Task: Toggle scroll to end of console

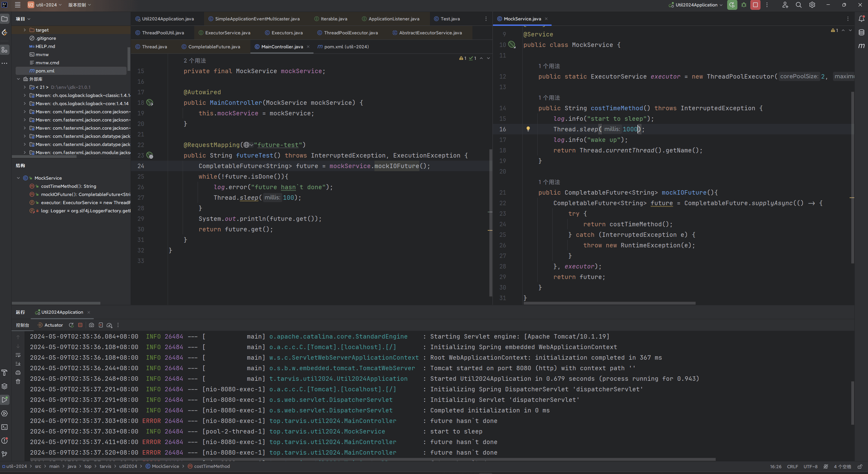Action: pyautogui.click(x=18, y=364)
